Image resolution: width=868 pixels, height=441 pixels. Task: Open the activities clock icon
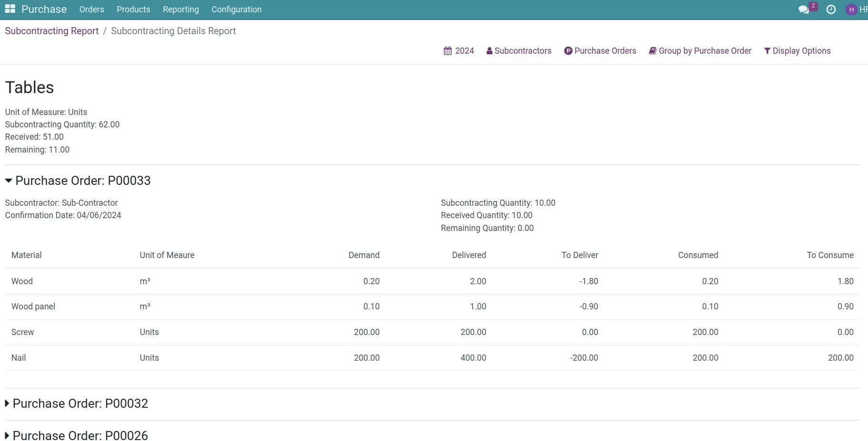click(x=831, y=10)
